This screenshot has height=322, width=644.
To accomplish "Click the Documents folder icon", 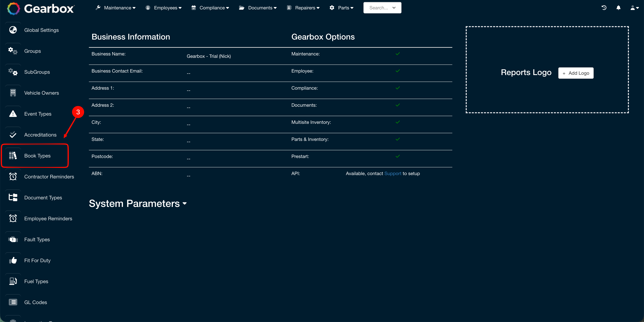I will [241, 8].
